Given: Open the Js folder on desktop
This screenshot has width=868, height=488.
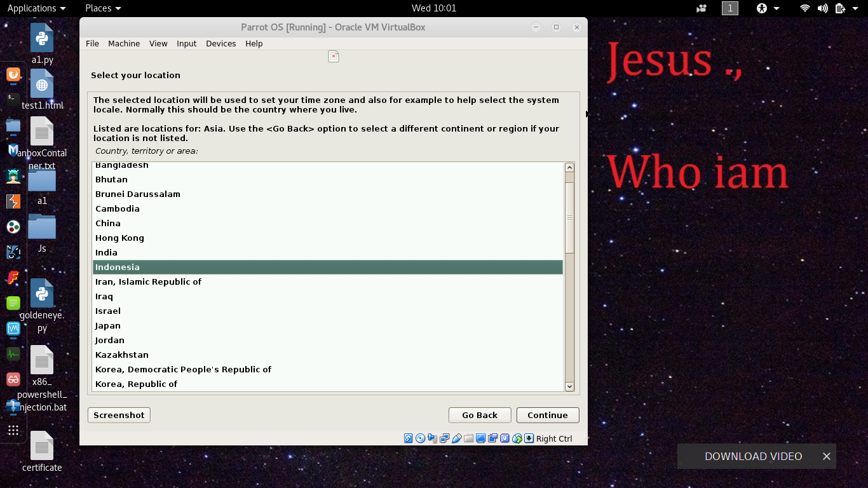Looking at the screenshot, I should coord(42,233).
